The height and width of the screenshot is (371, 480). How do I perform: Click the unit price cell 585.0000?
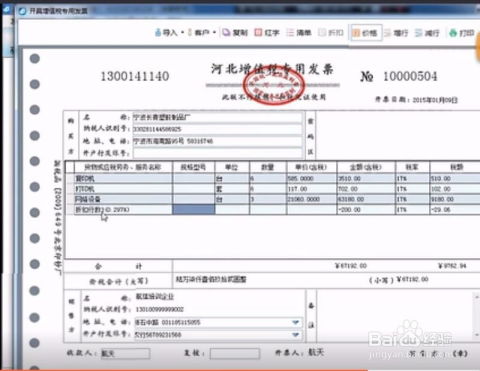coord(312,178)
